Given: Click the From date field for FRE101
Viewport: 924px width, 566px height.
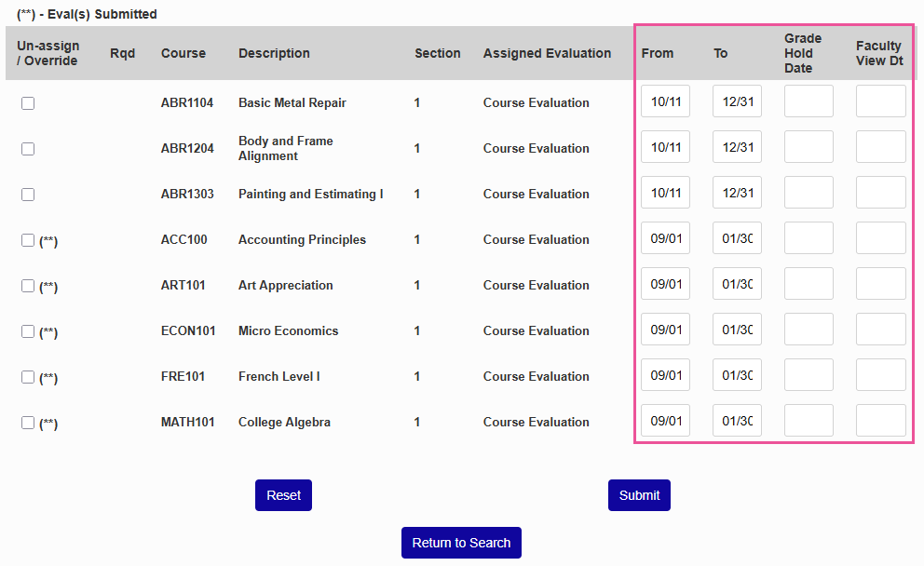Looking at the screenshot, I should point(665,374).
